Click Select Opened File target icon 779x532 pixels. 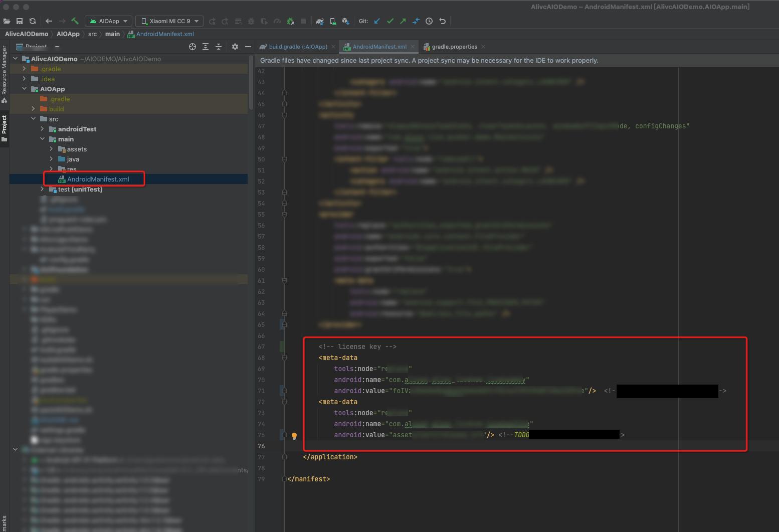click(192, 47)
